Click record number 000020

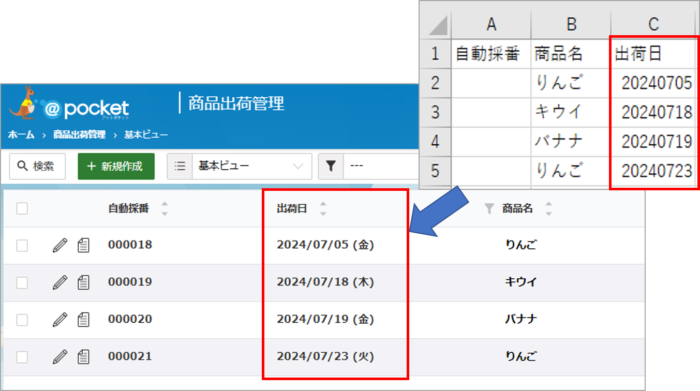pos(130,319)
